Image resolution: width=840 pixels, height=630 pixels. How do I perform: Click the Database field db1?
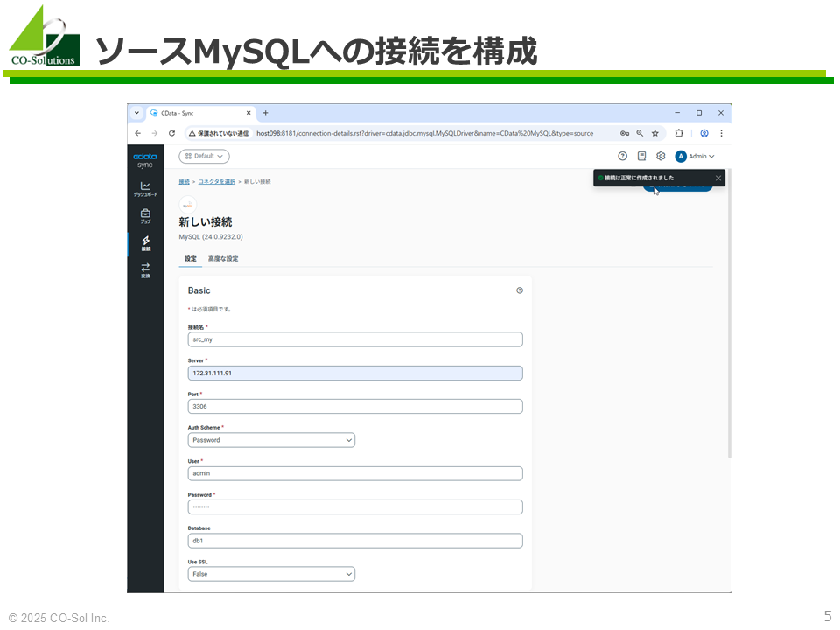355,541
